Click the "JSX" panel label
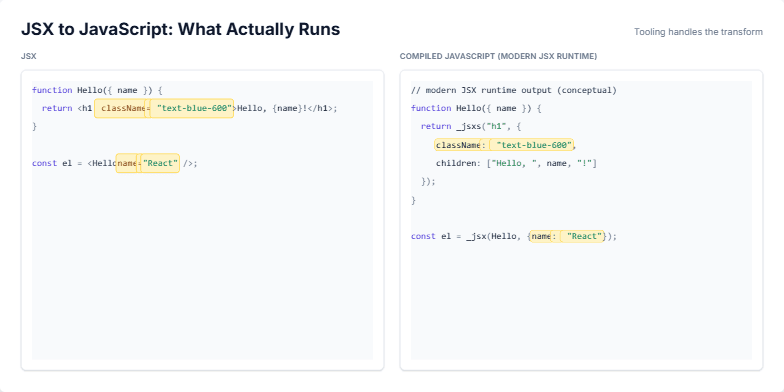Viewport: 784px width, 392px height. tap(28, 56)
